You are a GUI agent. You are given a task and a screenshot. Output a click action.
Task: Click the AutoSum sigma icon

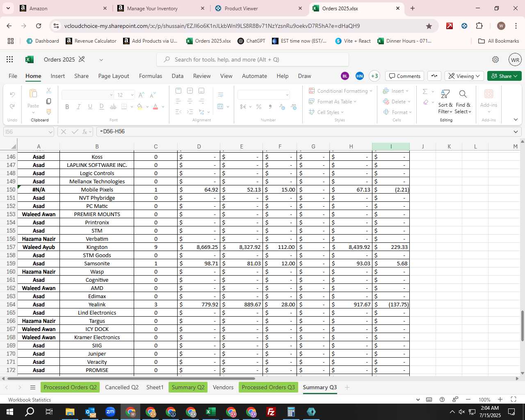pos(425,91)
